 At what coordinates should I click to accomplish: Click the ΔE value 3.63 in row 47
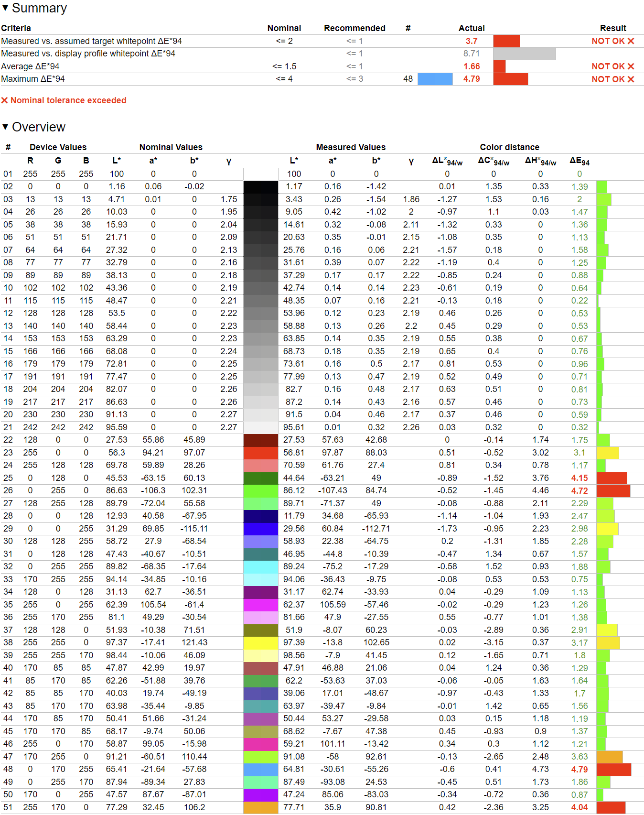point(580,757)
